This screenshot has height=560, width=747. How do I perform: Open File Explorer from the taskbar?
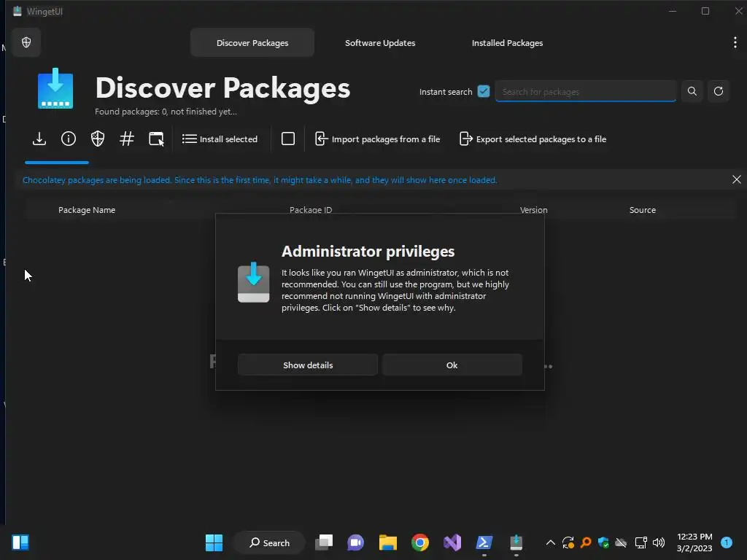pyautogui.click(x=388, y=542)
